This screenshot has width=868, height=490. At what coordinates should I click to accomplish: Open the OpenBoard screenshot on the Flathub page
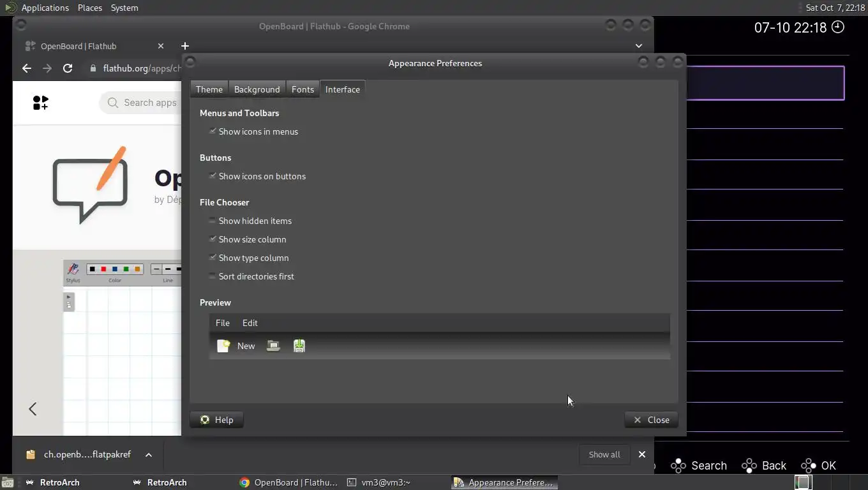click(x=123, y=347)
